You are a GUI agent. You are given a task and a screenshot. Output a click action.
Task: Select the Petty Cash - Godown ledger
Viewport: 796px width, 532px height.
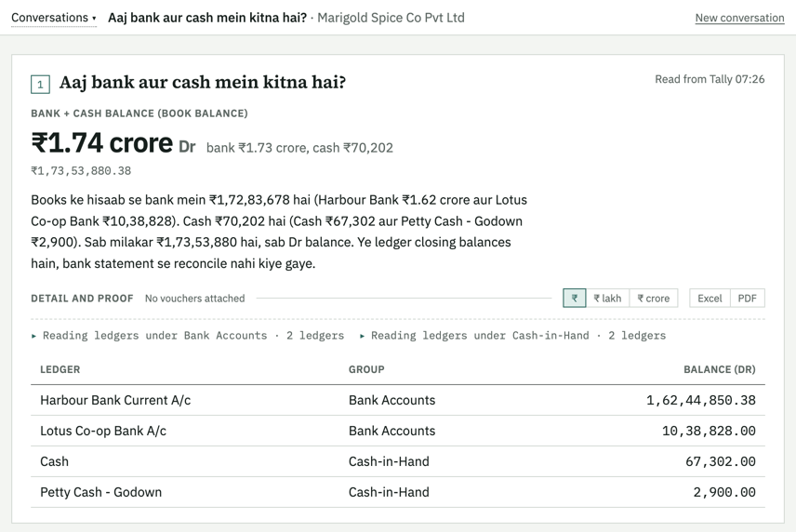coord(101,492)
